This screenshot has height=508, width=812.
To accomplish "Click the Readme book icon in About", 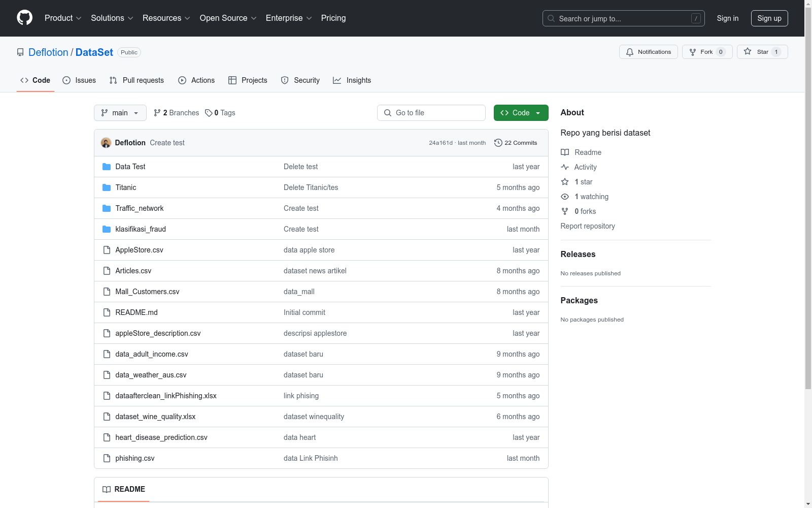I will click(565, 152).
